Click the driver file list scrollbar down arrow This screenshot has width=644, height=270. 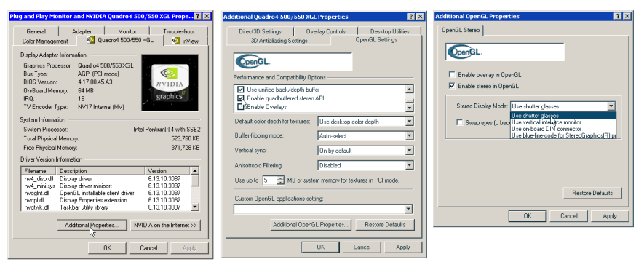click(196, 207)
